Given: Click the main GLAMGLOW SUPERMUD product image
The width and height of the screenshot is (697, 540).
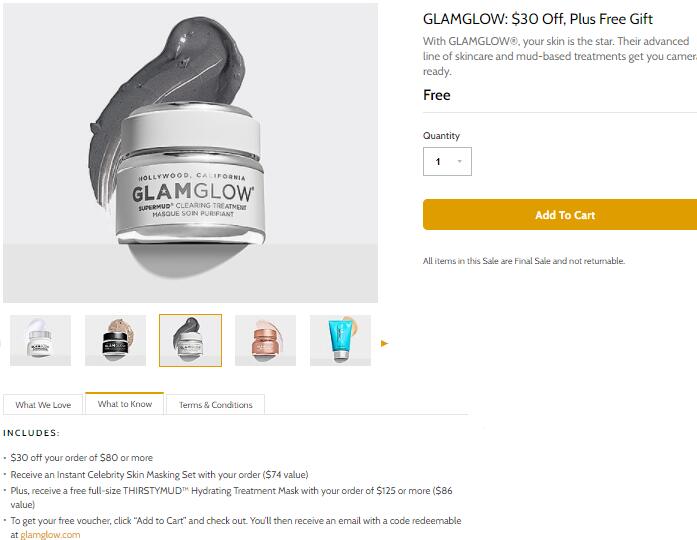Looking at the screenshot, I should tap(190, 153).
